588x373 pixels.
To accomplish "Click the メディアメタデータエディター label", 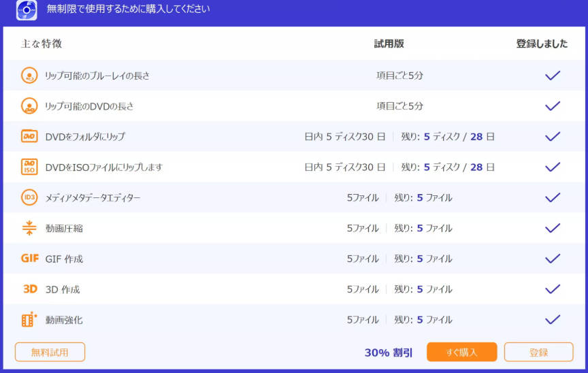I will (93, 198).
